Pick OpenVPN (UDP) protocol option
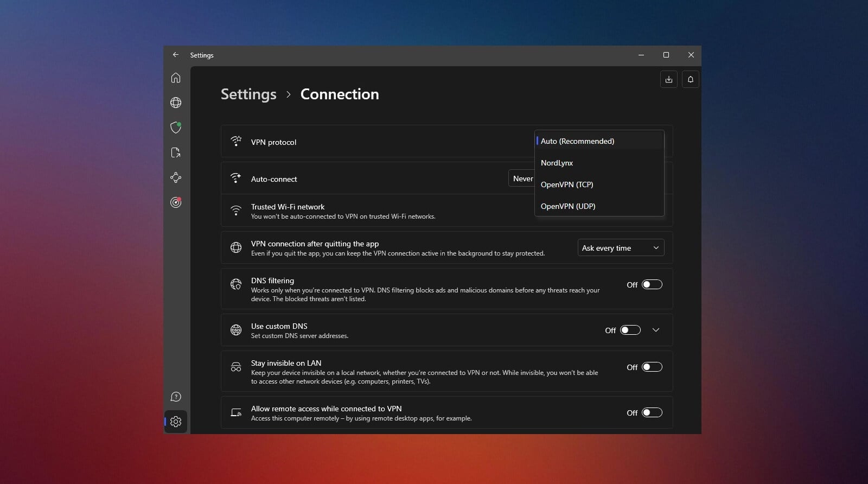 tap(568, 206)
